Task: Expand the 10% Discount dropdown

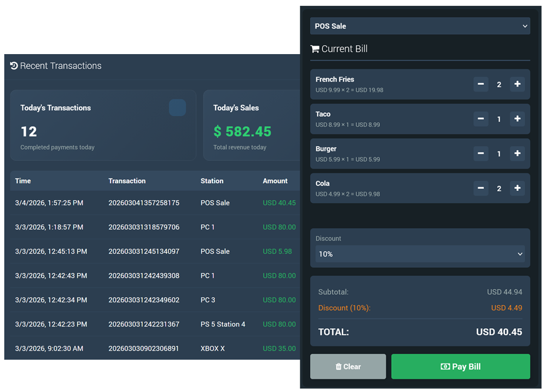Action: pos(420,254)
